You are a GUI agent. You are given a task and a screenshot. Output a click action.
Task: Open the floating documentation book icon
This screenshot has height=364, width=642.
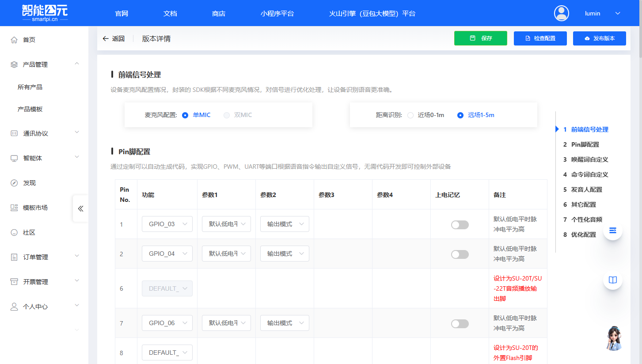(612, 280)
